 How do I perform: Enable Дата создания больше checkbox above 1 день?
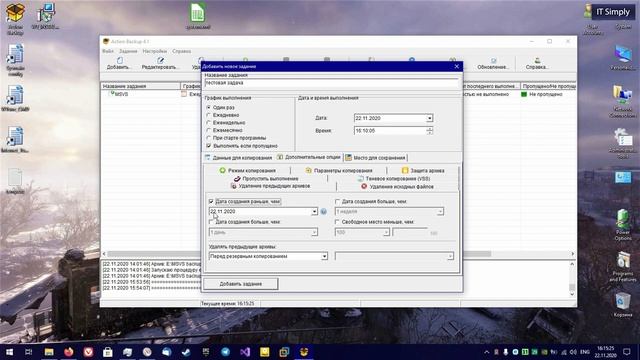coord(211,222)
